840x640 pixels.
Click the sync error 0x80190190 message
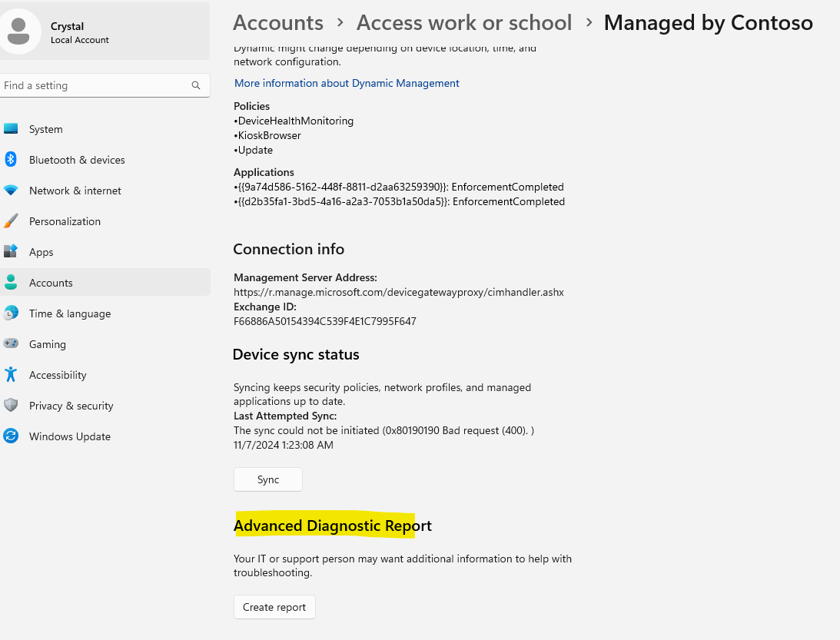tap(383, 430)
